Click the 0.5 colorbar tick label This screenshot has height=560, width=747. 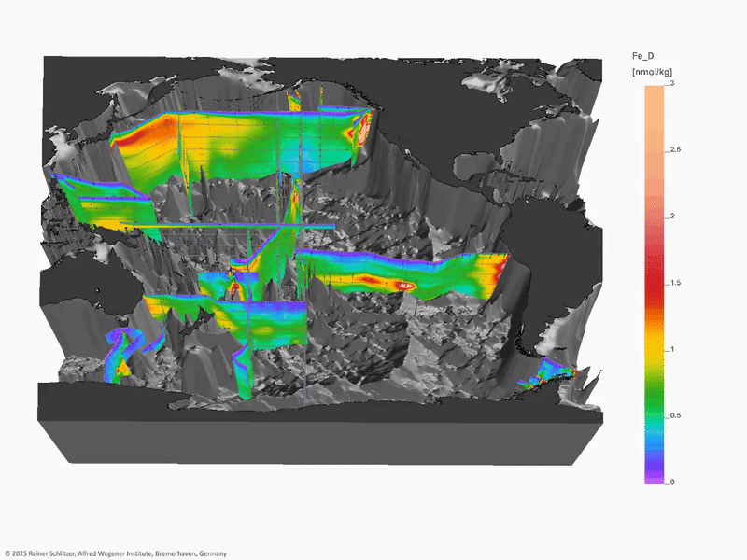coord(676,415)
